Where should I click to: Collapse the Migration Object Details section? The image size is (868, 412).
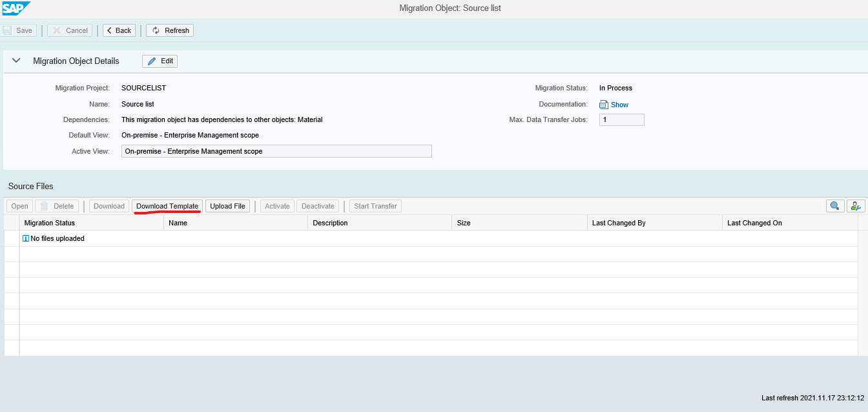pyautogui.click(x=16, y=60)
